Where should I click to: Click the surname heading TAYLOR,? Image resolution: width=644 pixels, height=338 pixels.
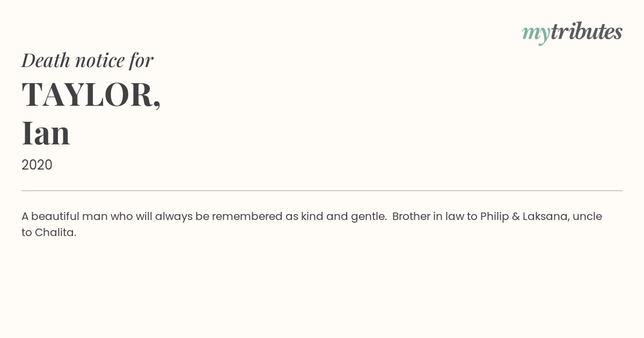[91, 94]
